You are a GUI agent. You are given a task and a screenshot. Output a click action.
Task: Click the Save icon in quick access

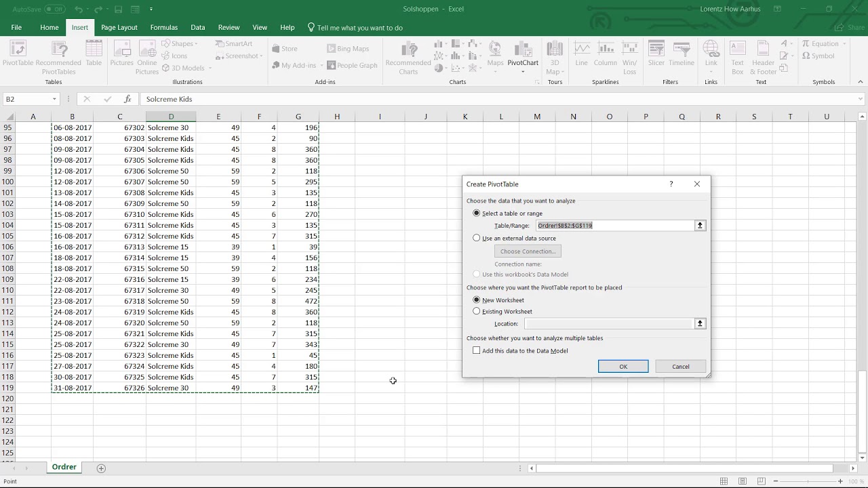coord(118,9)
